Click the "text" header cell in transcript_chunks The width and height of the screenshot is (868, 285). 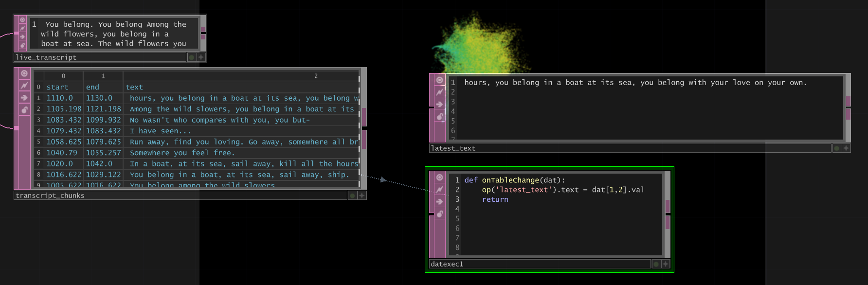coord(134,87)
